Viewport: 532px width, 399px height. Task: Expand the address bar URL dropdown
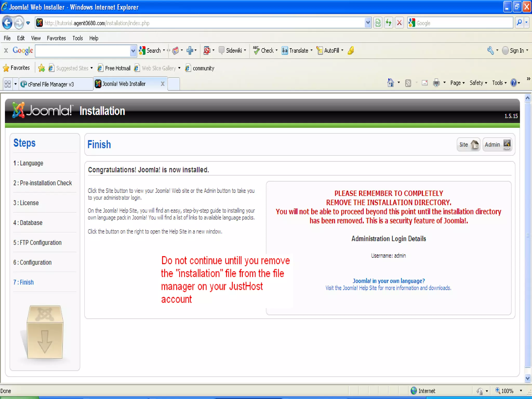368,23
